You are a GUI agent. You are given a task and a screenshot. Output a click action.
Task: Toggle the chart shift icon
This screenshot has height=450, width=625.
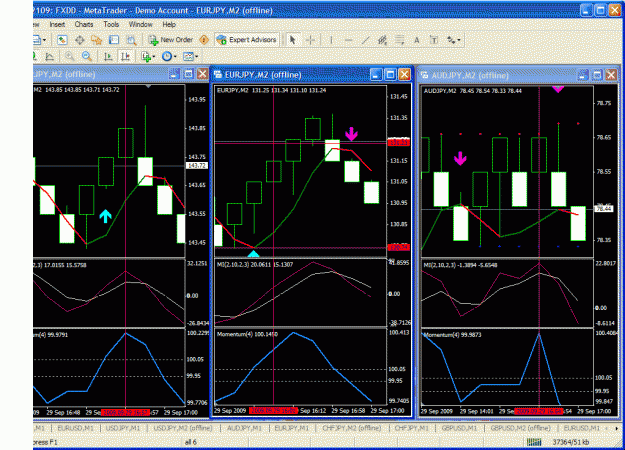point(125,57)
